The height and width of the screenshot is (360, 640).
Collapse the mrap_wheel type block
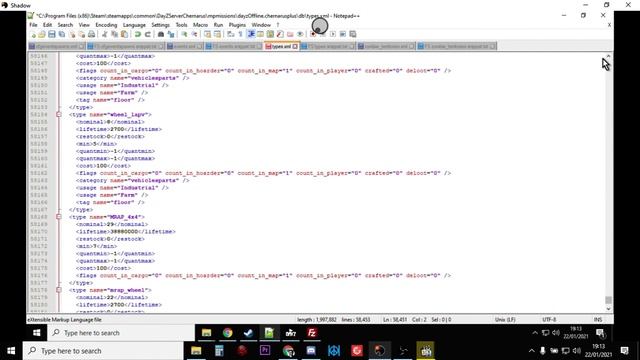coord(58,290)
